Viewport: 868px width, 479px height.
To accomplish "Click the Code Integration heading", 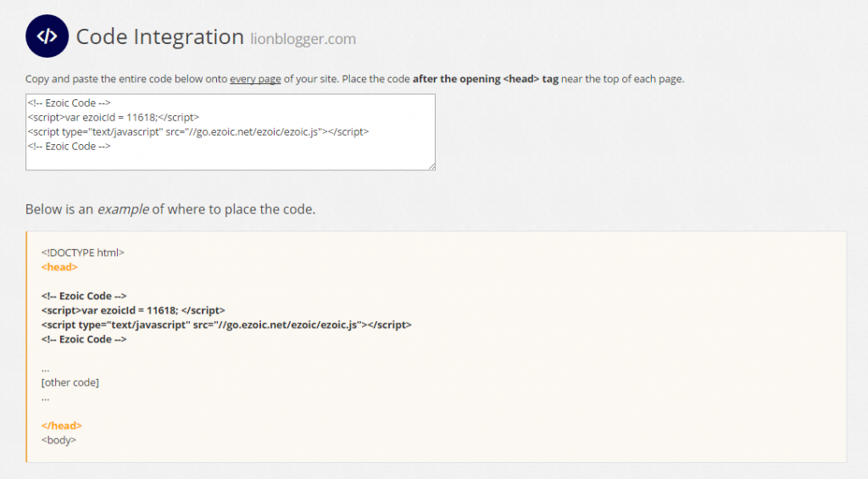I will click(159, 37).
